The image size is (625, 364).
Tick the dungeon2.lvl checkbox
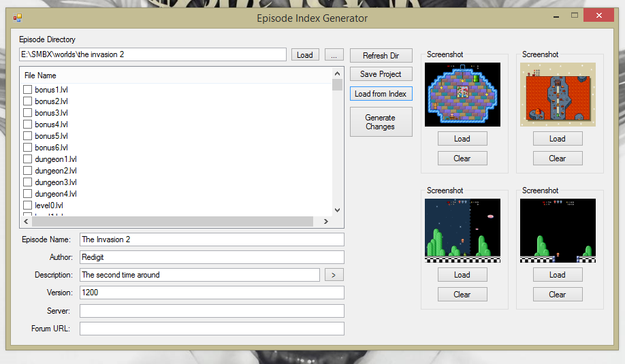(x=27, y=171)
